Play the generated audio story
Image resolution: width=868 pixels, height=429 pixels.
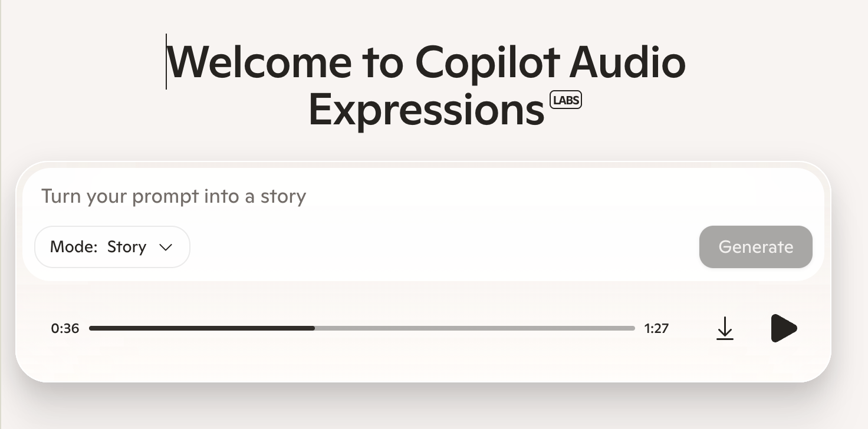tap(784, 328)
